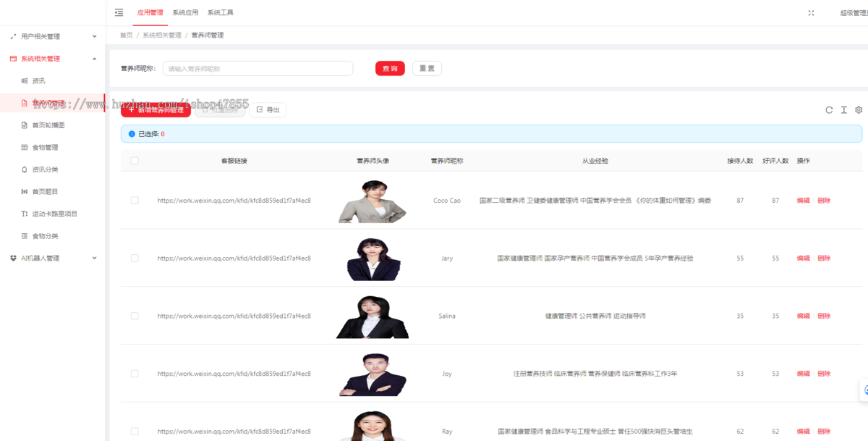This screenshot has height=441, width=868.
Task: Click the 系统相关管理 sidebar icon
Action: (x=13, y=59)
